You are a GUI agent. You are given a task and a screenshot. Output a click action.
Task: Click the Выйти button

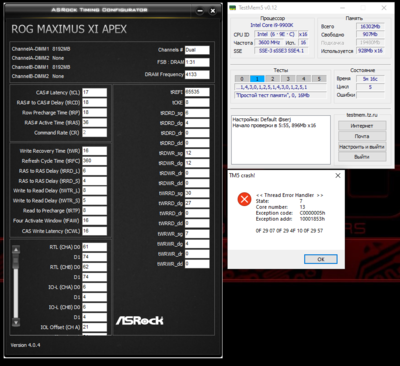pyautogui.click(x=362, y=157)
